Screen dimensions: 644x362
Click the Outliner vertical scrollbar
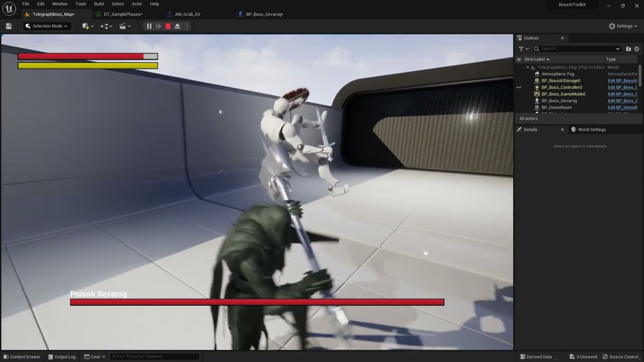tap(640, 75)
